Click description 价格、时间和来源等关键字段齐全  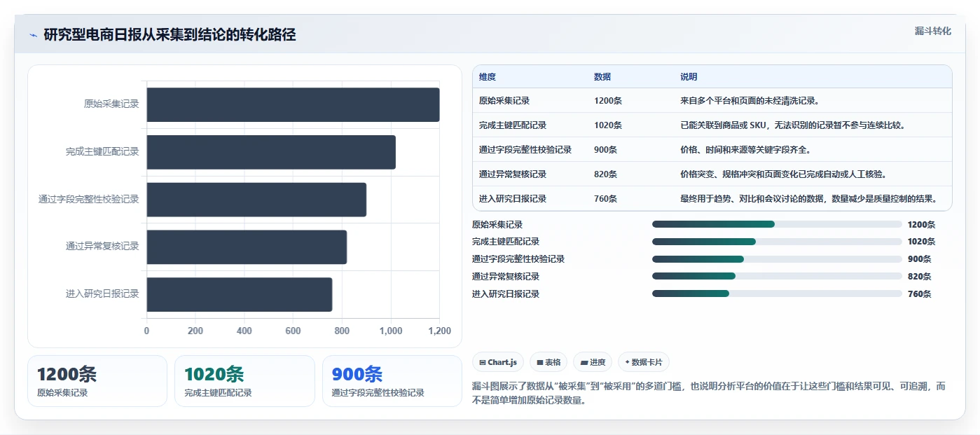coord(745,150)
